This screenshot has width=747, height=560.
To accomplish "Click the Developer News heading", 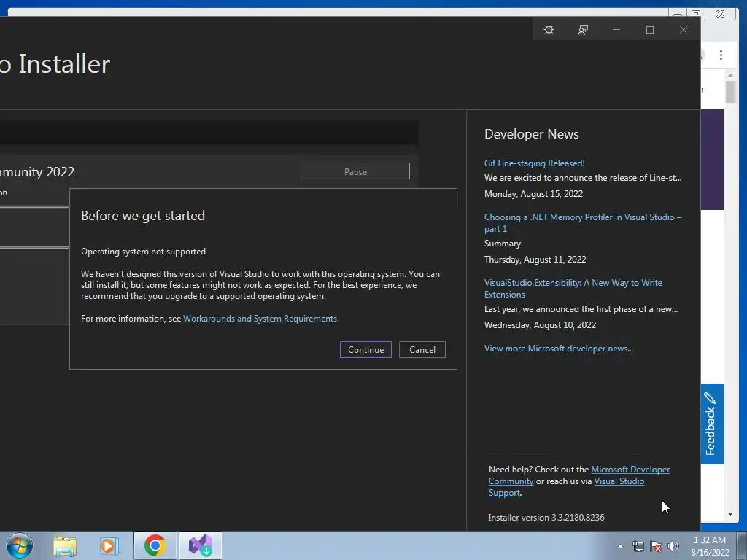I will tap(531, 134).
